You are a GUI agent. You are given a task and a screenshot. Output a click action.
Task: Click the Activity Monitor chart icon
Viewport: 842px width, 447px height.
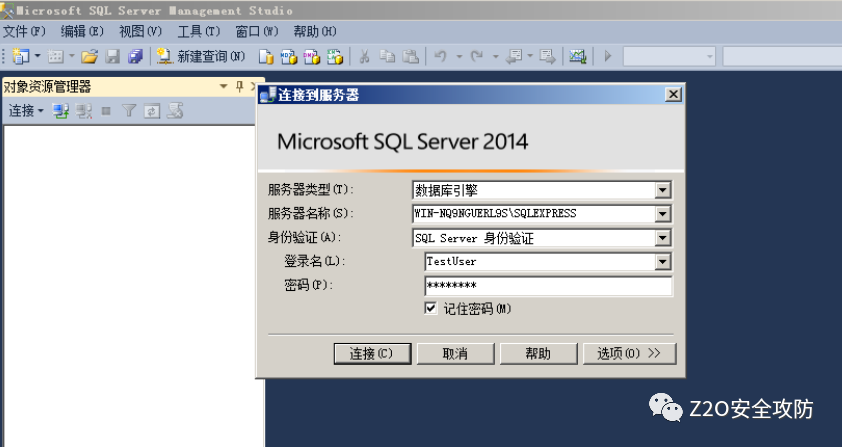pos(578,56)
